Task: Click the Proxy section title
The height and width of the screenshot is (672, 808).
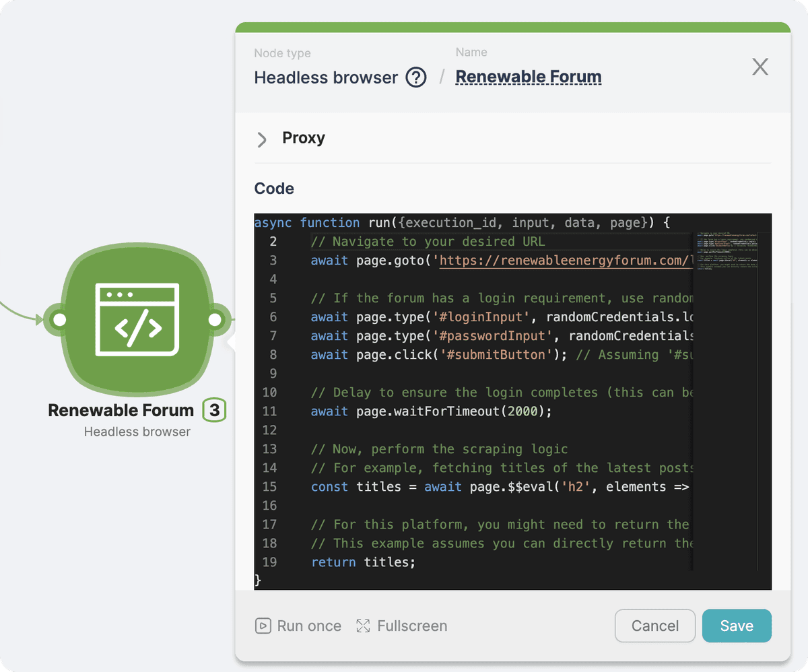Action: (304, 138)
